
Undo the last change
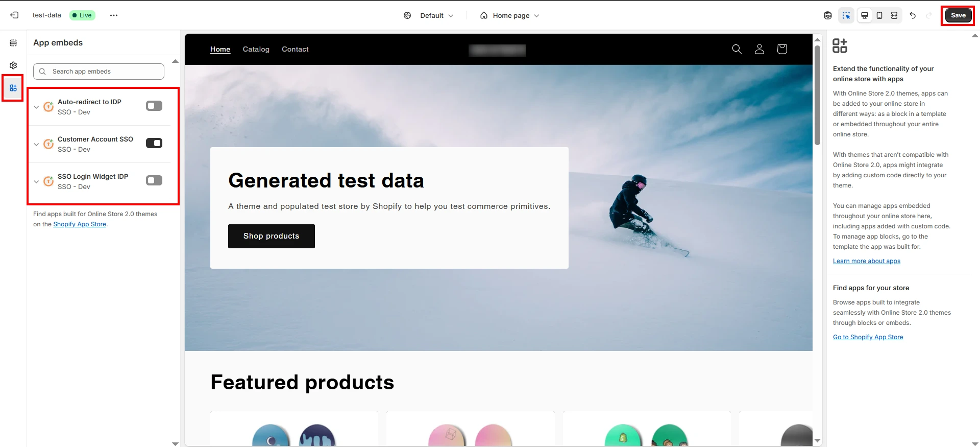click(913, 15)
